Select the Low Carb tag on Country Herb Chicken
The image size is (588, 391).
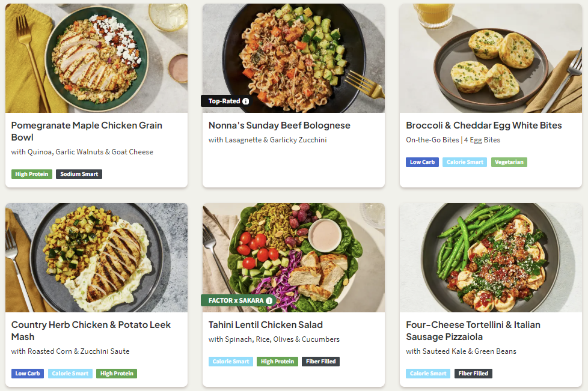28,374
